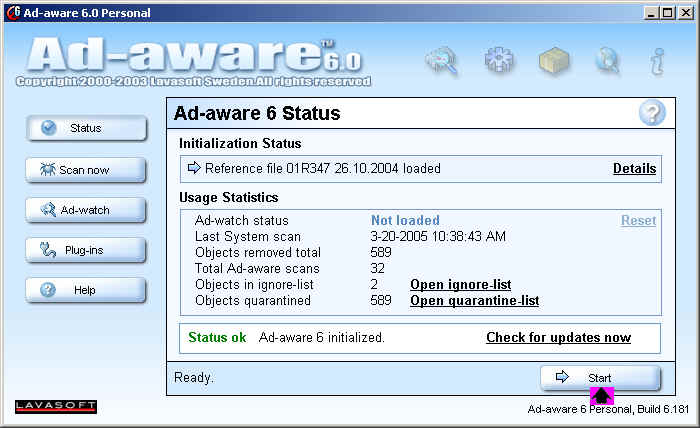Click the Details link for reference file
The image size is (700, 428).
click(634, 169)
